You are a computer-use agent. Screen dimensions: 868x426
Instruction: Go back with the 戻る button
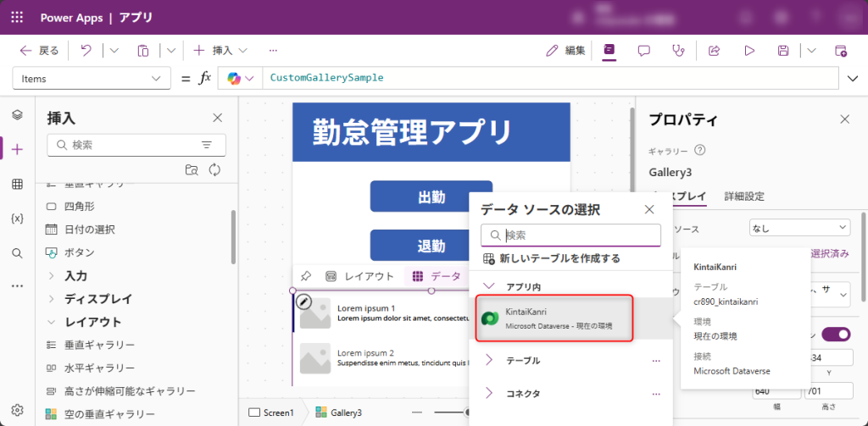[39, 51]
